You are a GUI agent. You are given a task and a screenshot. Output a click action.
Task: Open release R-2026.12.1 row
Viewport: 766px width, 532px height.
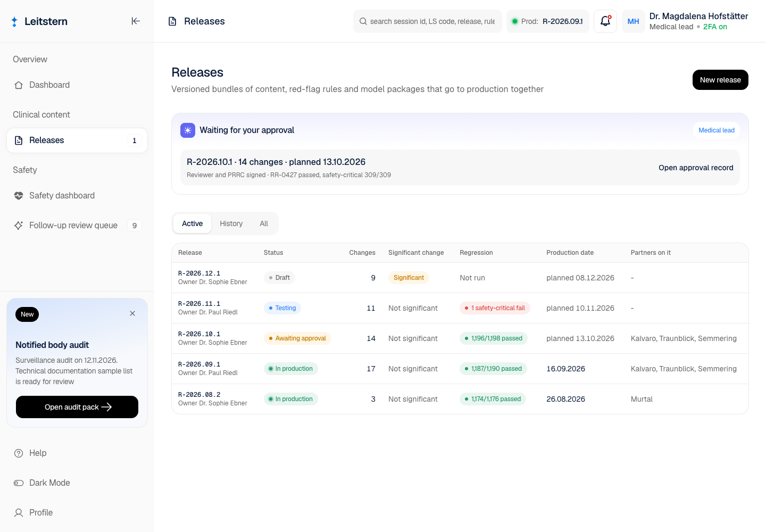click(460, 278)
